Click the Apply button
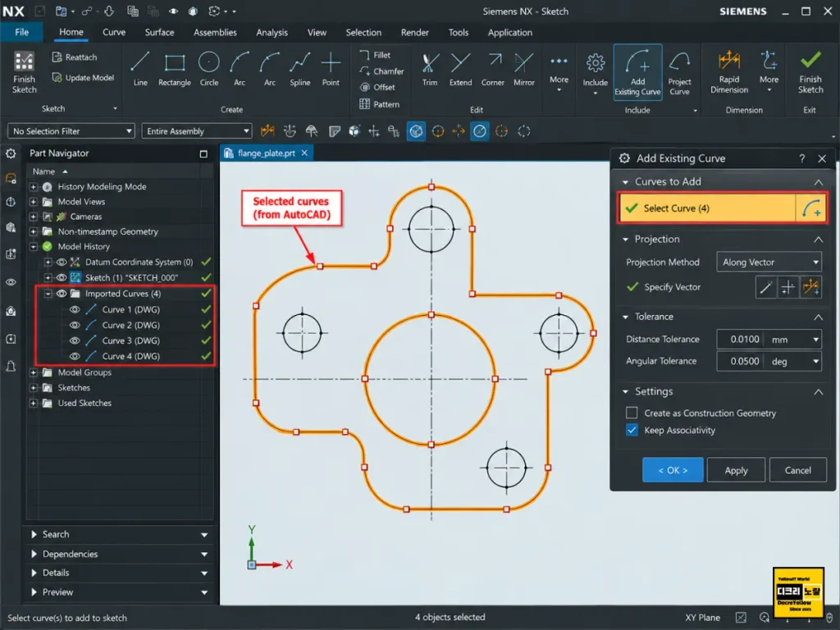 pyautogui.click(x=736, y=470)
